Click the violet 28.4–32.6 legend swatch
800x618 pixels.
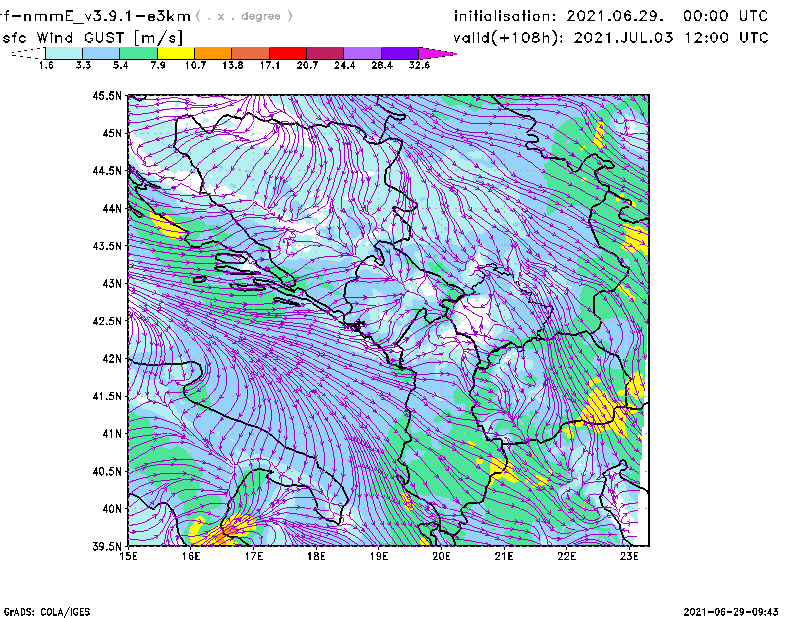pyautogui.click(x=400, y=53)
